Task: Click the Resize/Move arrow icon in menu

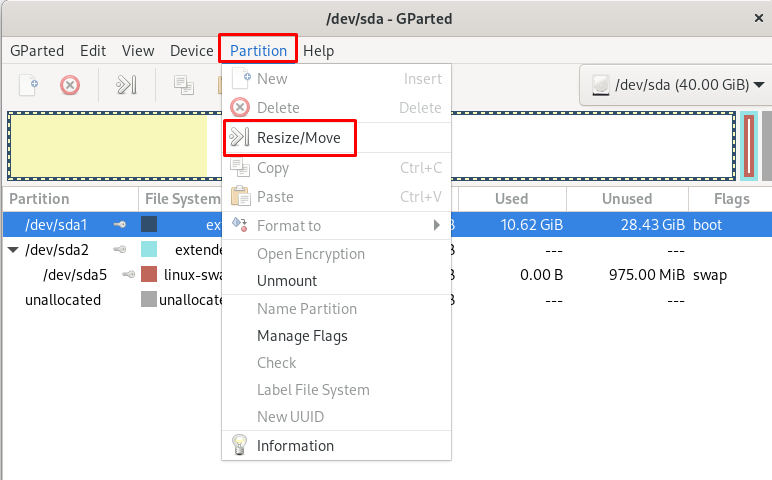Action: point(240,137)
